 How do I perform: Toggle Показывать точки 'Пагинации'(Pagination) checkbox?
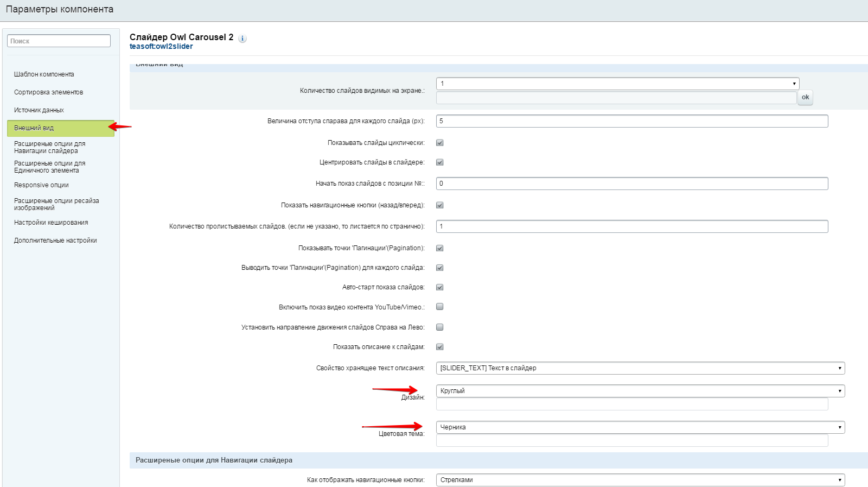coord(440,248)
